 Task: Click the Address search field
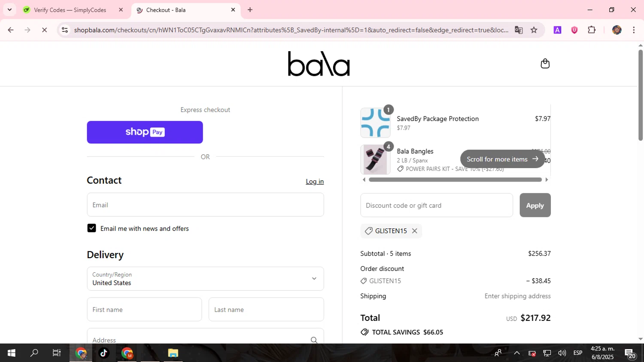coord(205,336)
